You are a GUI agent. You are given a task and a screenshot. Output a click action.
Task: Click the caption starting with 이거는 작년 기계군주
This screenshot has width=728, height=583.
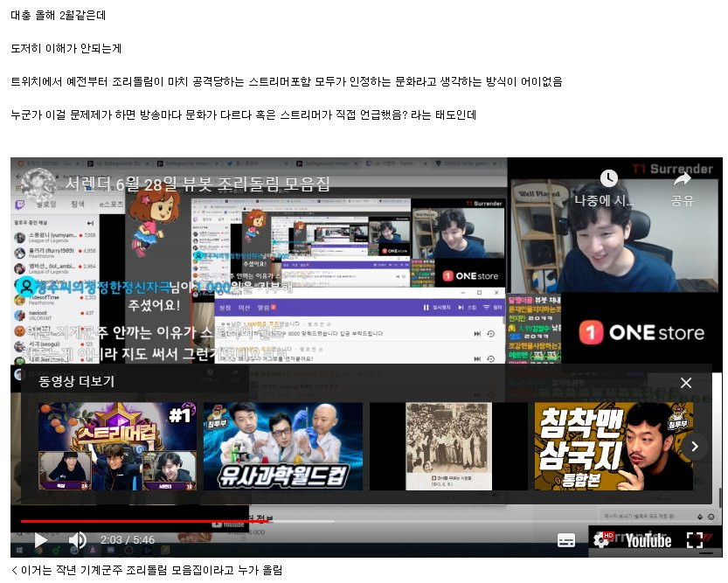146,570
